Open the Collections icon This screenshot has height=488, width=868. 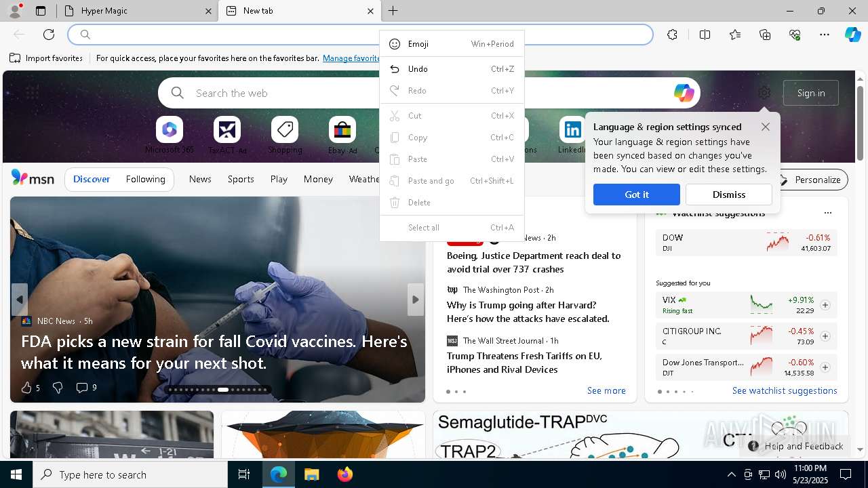tap(765, 35)
